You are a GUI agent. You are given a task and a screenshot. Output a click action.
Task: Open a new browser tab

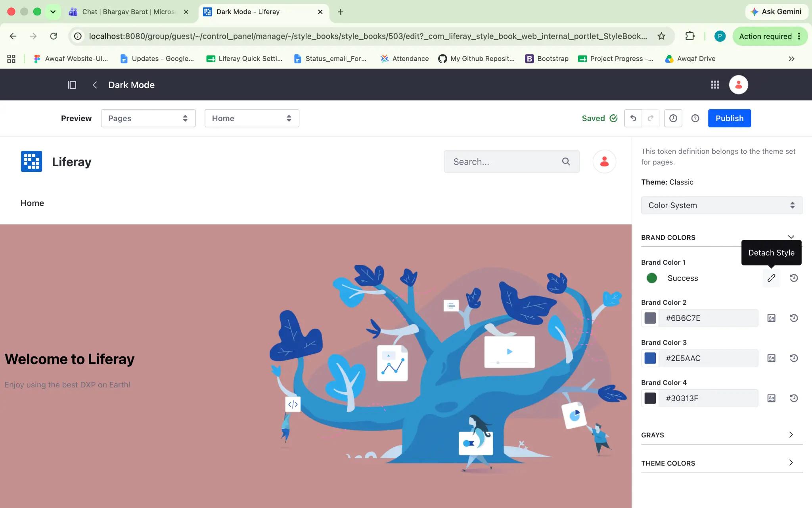pyautogui.click(x=340, y=12)
